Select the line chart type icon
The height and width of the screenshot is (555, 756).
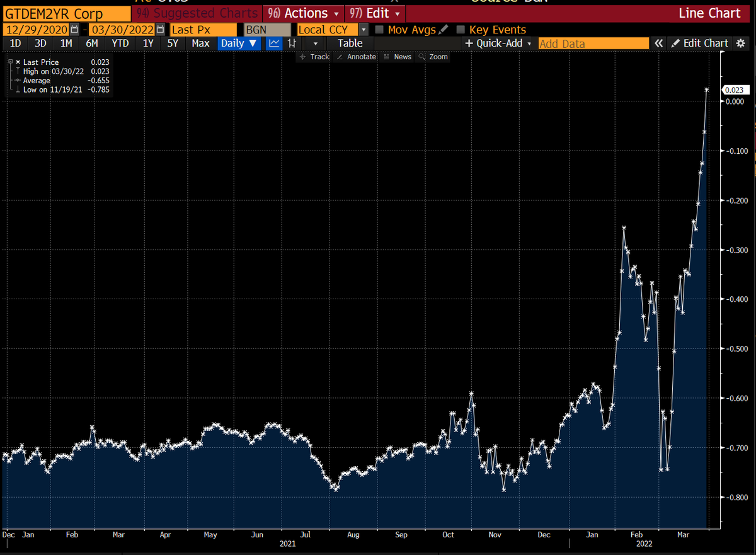[274, 43]
